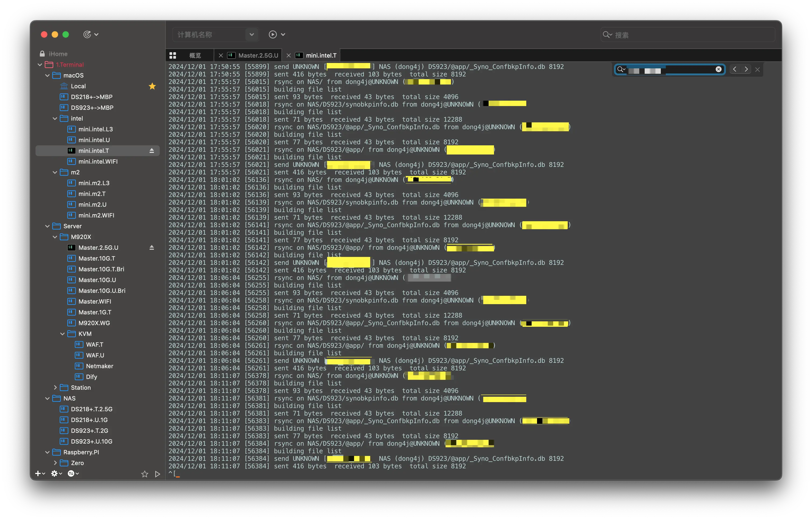Image resolution: width=812 pixels, height=520 pixels.
Task: Select the Netmaker session under KVM
Action: (99, 366)
